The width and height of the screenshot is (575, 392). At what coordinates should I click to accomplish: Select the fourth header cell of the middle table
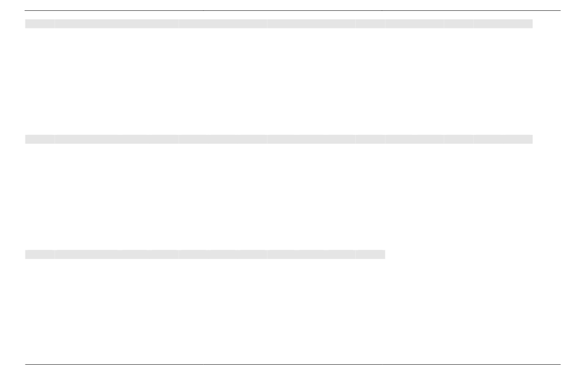coord(311,139)
